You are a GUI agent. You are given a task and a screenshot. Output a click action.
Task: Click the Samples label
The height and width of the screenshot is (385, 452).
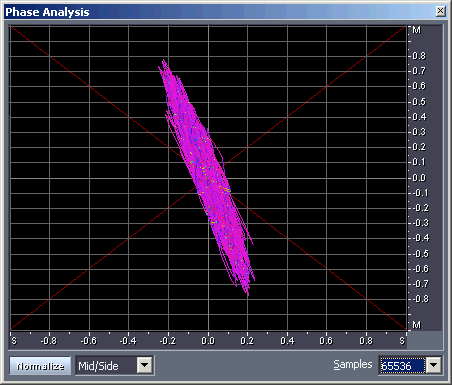tap(353, 365)
